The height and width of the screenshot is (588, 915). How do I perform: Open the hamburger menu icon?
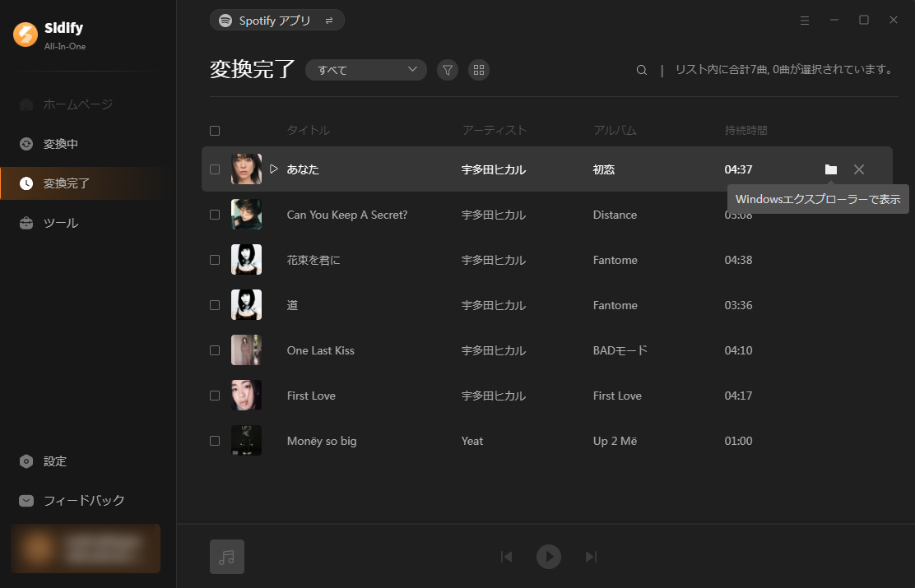805,21
